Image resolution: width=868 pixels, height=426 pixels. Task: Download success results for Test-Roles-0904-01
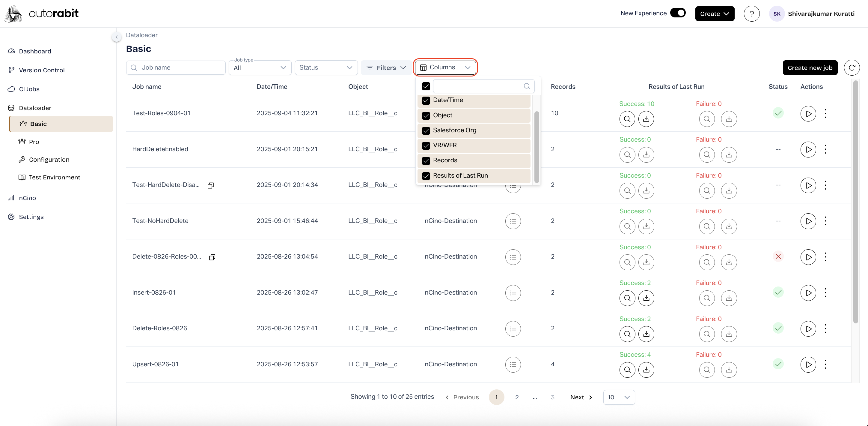coord(646,119)
